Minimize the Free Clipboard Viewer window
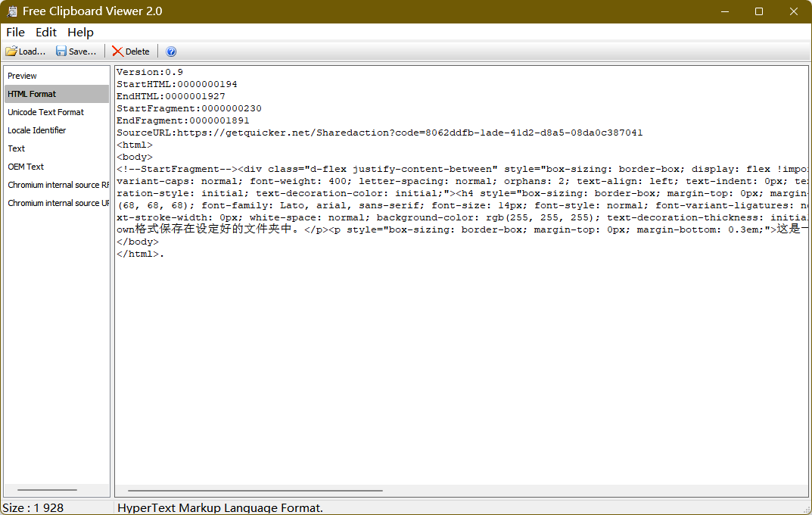 click(x=725, y=11)
